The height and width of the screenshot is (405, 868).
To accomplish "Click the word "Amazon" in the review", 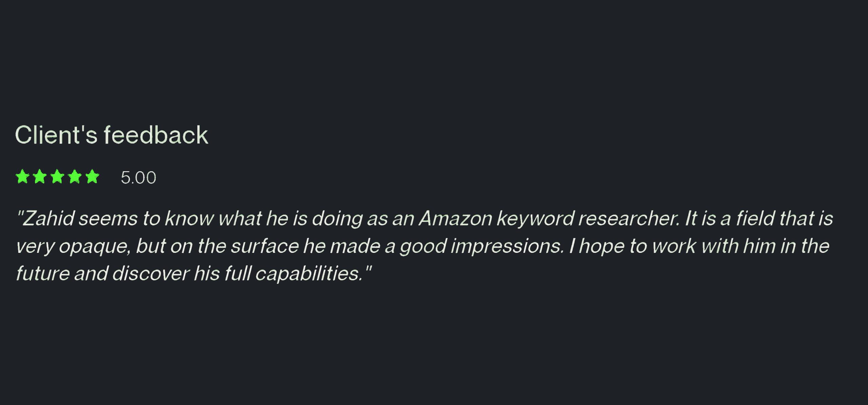I will [455, 218].
